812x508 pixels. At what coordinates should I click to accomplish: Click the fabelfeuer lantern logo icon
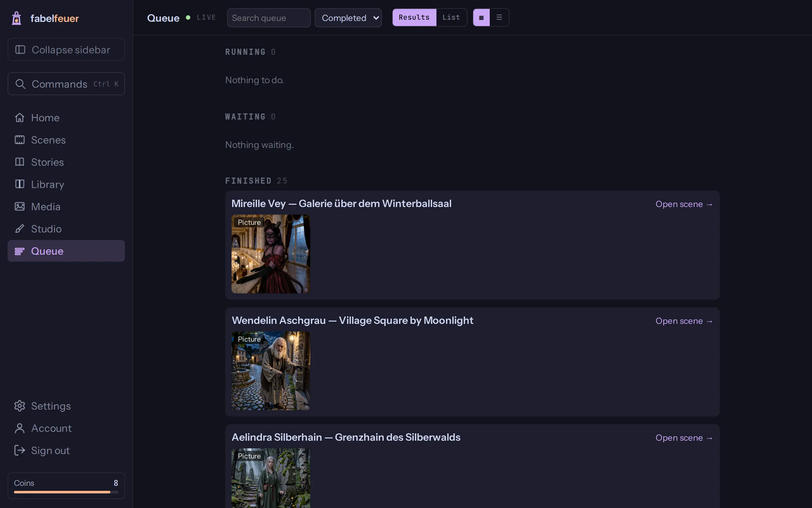16,18
